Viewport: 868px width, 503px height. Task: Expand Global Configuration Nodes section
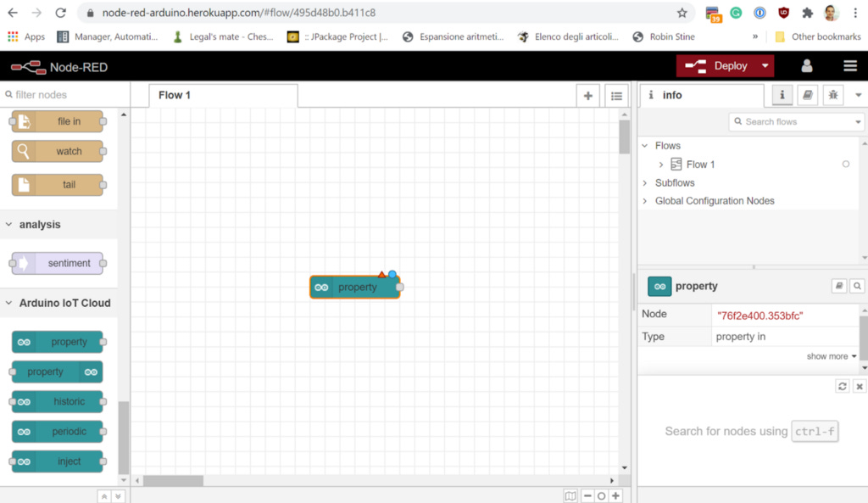(x=645, y=201)
